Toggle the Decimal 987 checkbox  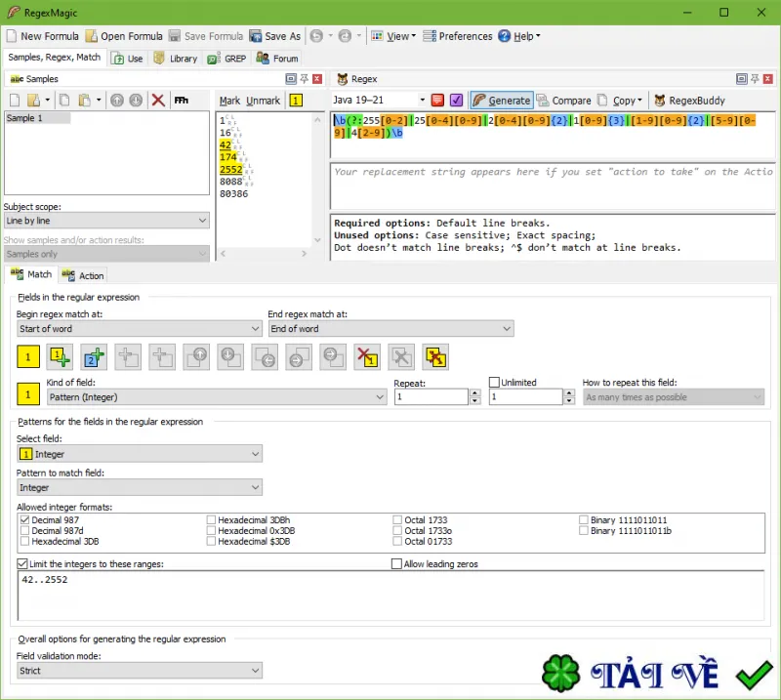click(25, 519)
